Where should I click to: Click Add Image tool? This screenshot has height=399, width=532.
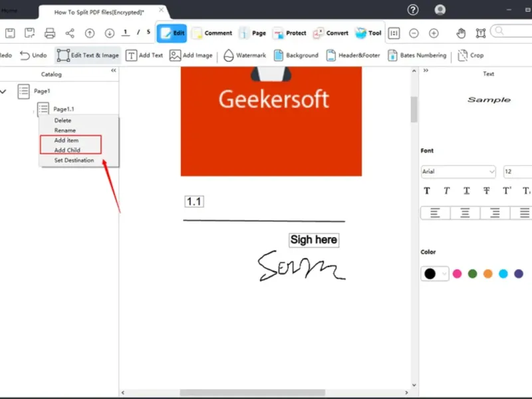pos(191,55)
